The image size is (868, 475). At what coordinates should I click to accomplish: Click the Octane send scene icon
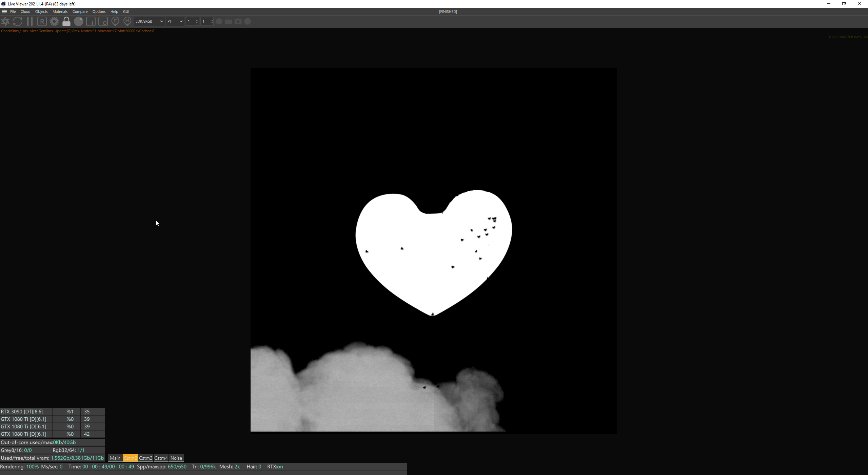(x=5, y=22)
